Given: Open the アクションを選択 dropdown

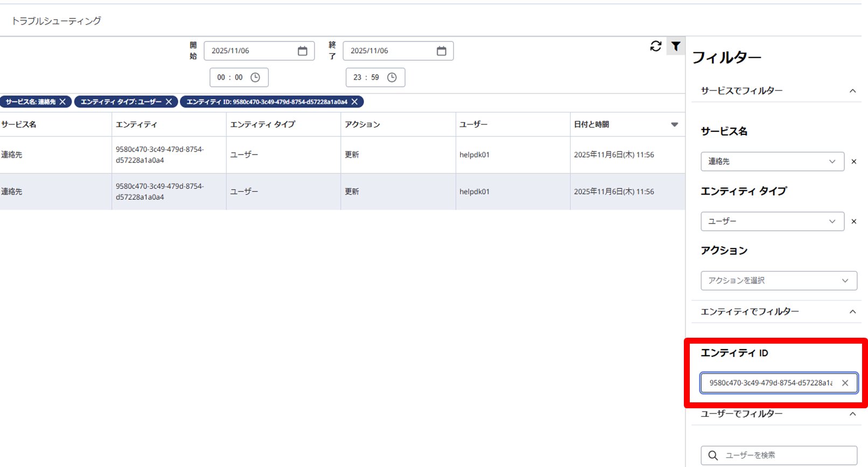Looking at the screenshot, I should [x=778, y=281].
